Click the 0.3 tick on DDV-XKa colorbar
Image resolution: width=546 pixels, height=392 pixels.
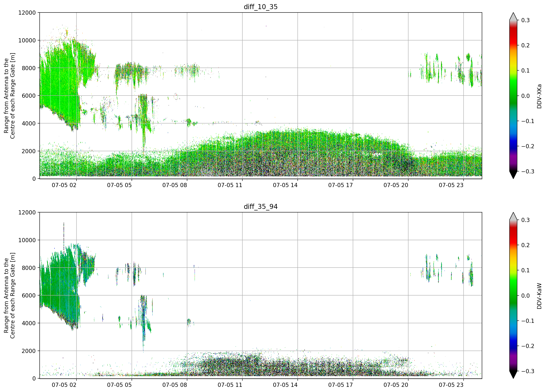(525, 20)
